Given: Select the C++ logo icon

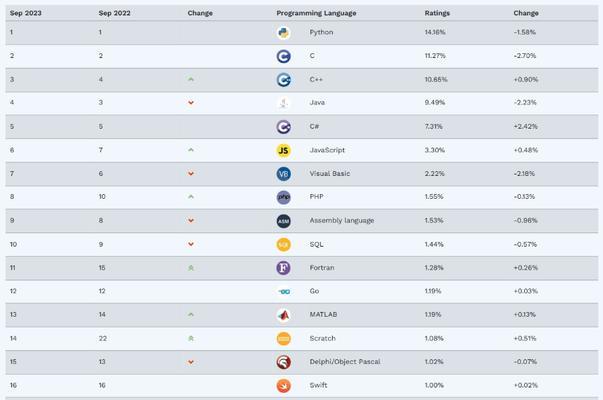Looking at the screenshot, I should [x=283, y=80].
